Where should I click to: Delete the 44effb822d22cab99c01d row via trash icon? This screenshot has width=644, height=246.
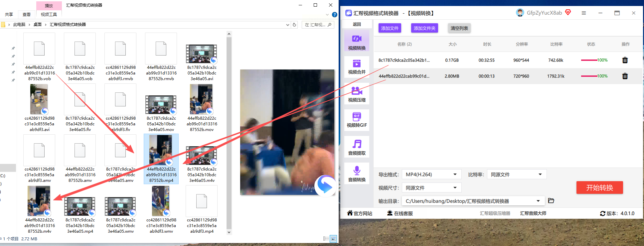(x=625, y=76)
